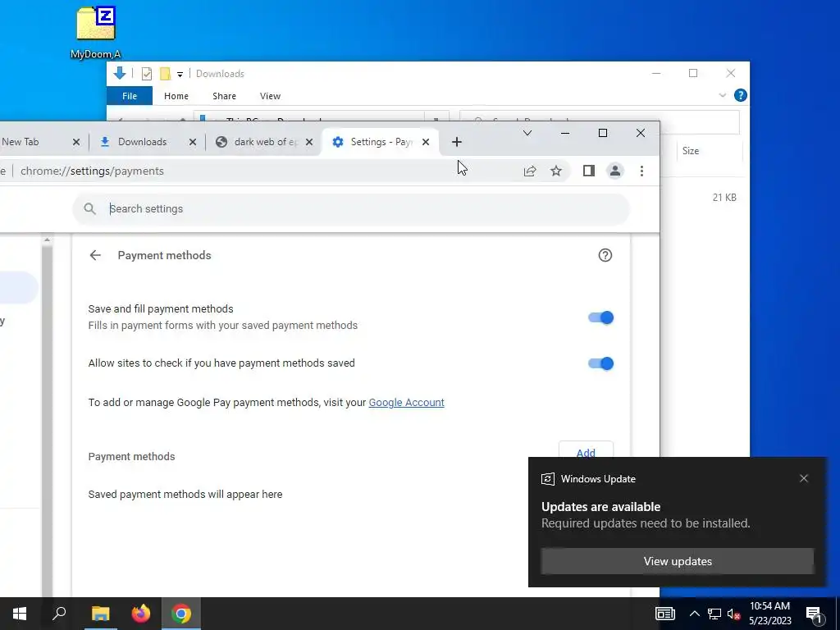This screenshot has height=630, width=840.
Task: Open the Windows Start menu
Action: click(x=20, y=614)
